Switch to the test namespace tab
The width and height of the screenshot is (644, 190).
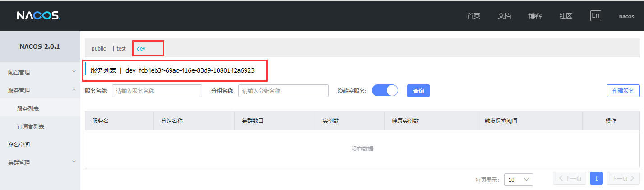tap(121, 48)
